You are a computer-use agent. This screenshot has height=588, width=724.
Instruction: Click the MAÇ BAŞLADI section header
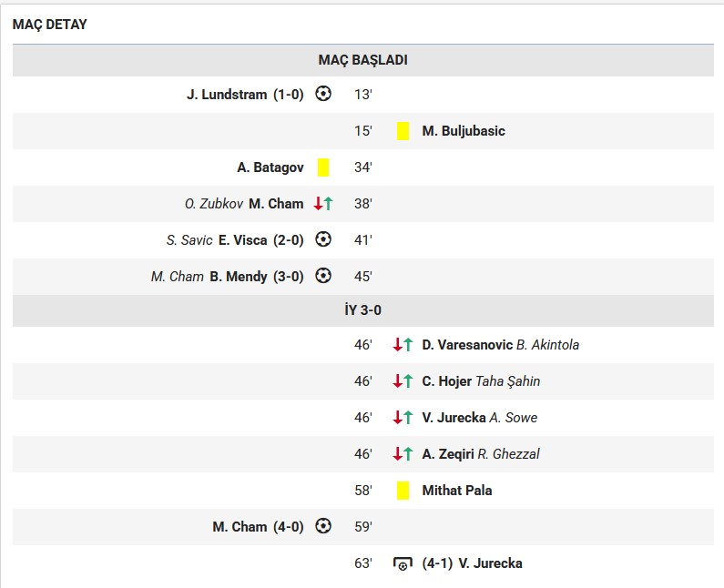point(363,60)
